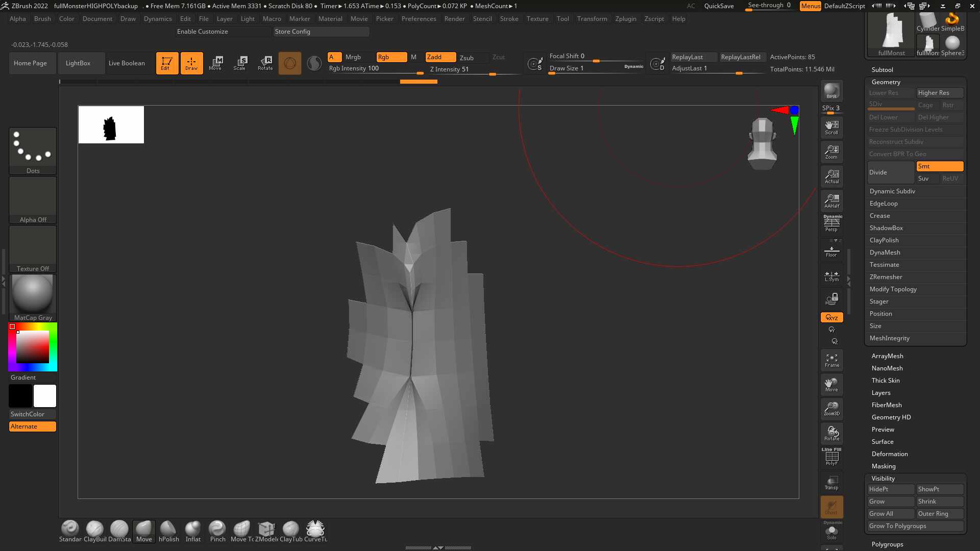
Task: Toggle perspective with the Persp button
Action: [831, 223]
